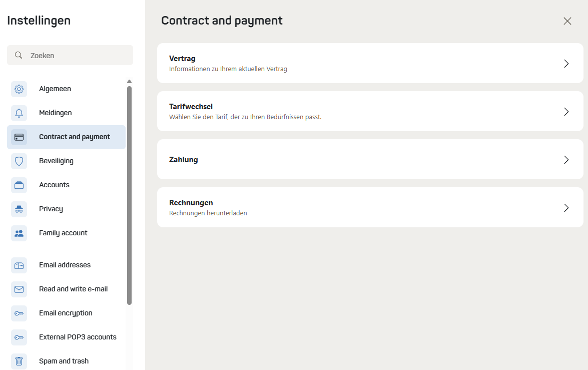Screen dimensions: 588x370
Task: Click the bell icon for Meldingen
Action: point(19,113)
